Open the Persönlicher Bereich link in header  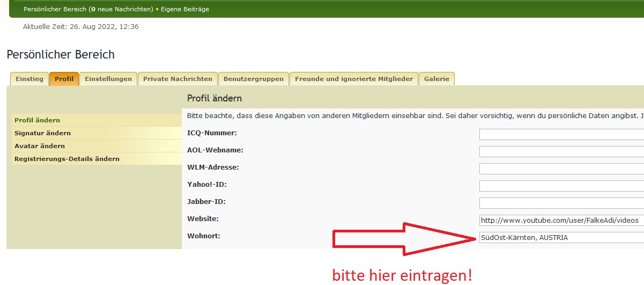55,9
